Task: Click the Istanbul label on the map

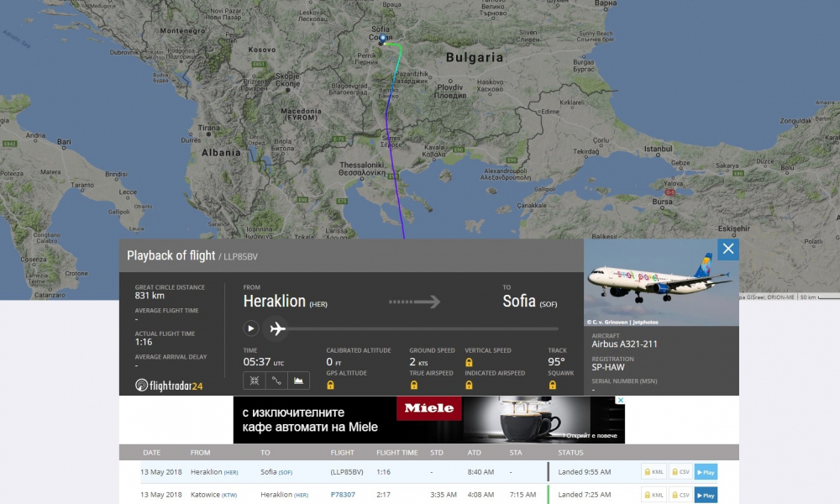Action: coord(658,149)
